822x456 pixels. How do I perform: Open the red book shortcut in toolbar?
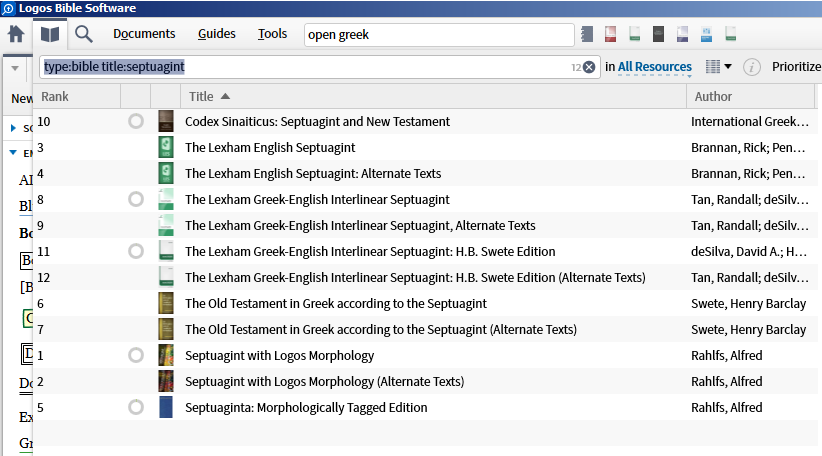coord(610,34)
